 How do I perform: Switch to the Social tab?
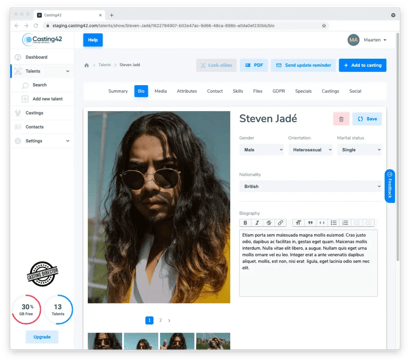(355, 91)
